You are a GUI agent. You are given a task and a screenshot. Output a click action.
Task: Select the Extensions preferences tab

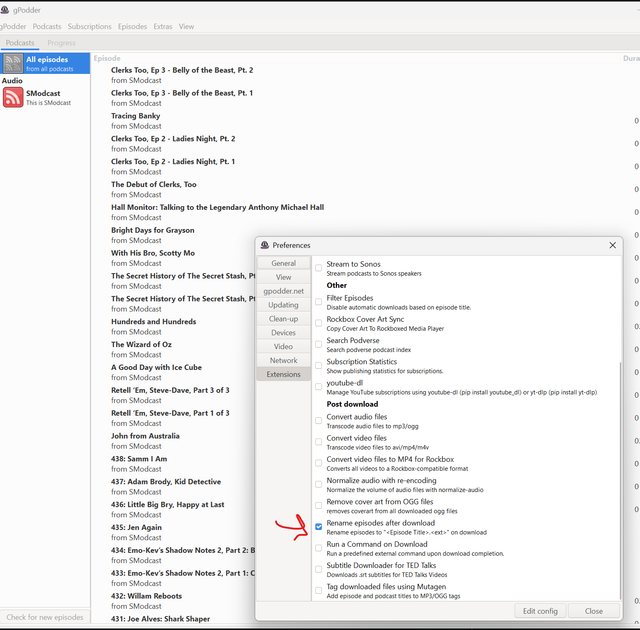(x=283, y=374)
